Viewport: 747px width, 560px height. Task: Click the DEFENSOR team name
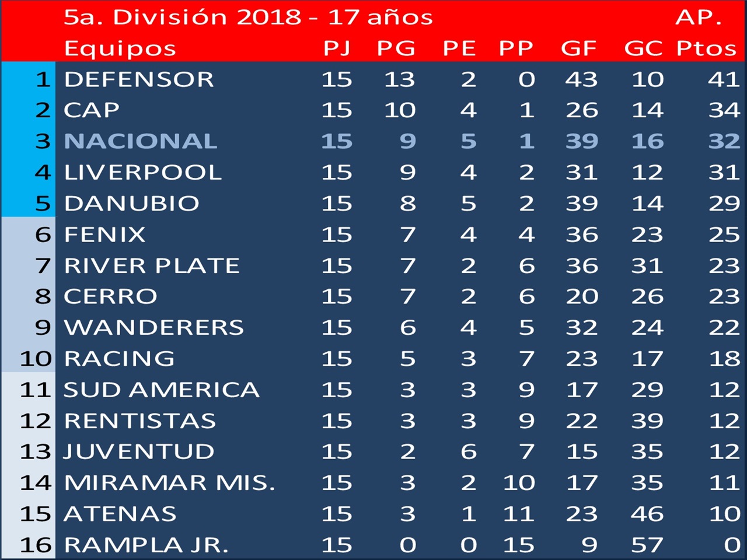139,79
